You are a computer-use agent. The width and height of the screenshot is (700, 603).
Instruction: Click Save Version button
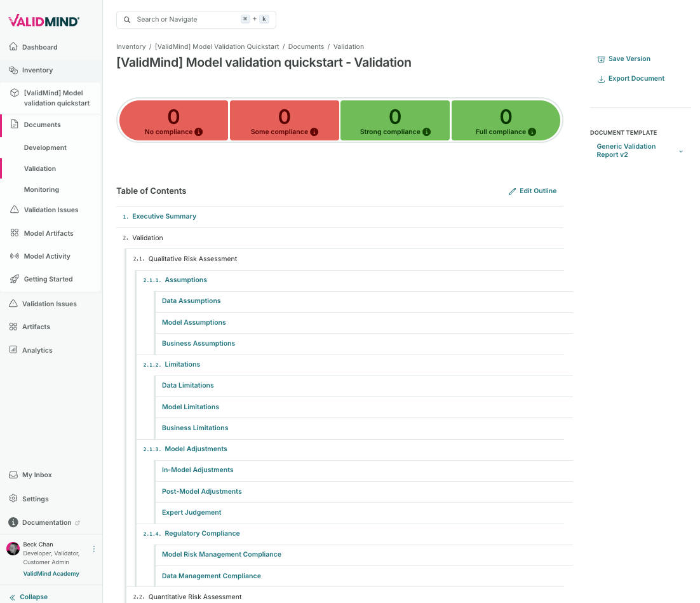[x=624, y=59]
